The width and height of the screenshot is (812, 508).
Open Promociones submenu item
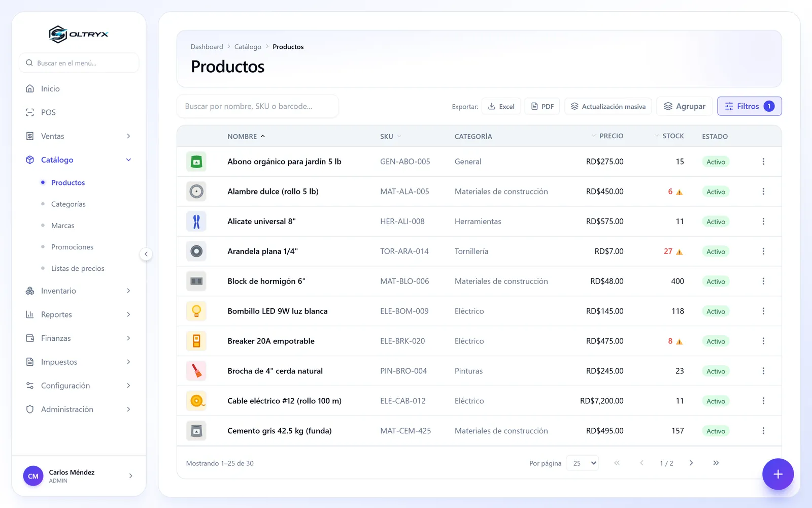(72, 247)
